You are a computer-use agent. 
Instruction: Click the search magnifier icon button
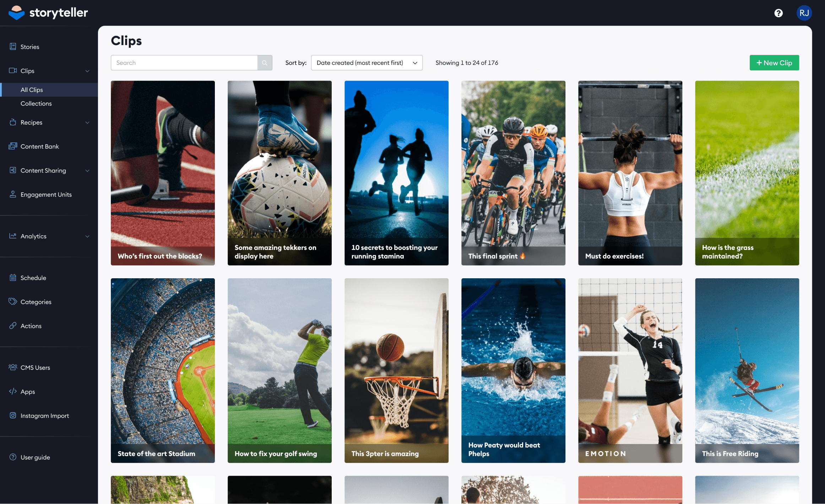tap(265, 63)
